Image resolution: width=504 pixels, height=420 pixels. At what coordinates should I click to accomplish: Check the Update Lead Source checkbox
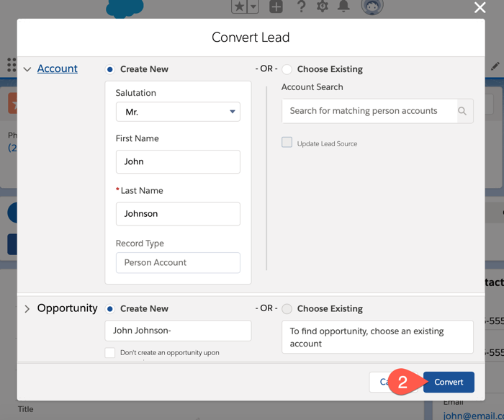coord(287,143)
